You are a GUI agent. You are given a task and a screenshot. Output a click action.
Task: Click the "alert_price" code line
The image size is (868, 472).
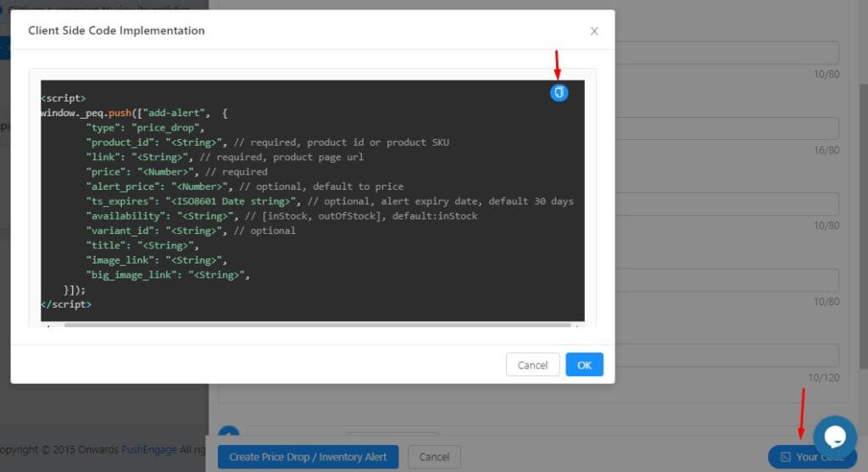point(244,186)
